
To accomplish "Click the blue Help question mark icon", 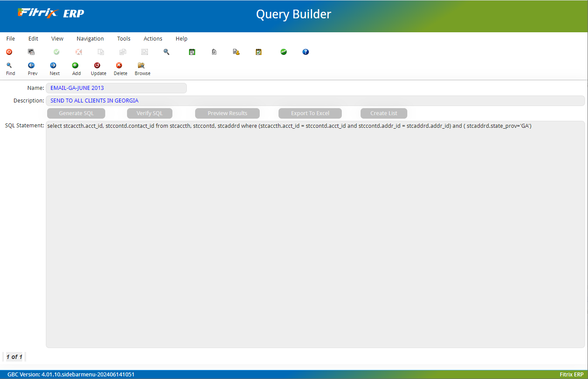I will (x=305, y=52).
